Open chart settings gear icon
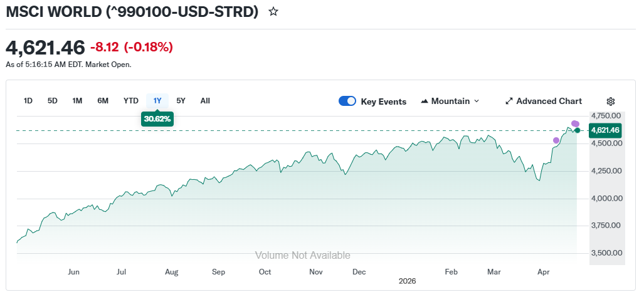The width and height of the screenshot is (644, 292). [x=611, y=102]
